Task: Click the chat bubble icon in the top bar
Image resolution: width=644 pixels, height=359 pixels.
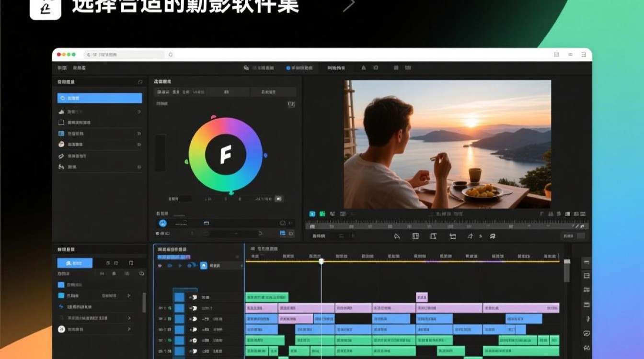Action: pos(246,68)
